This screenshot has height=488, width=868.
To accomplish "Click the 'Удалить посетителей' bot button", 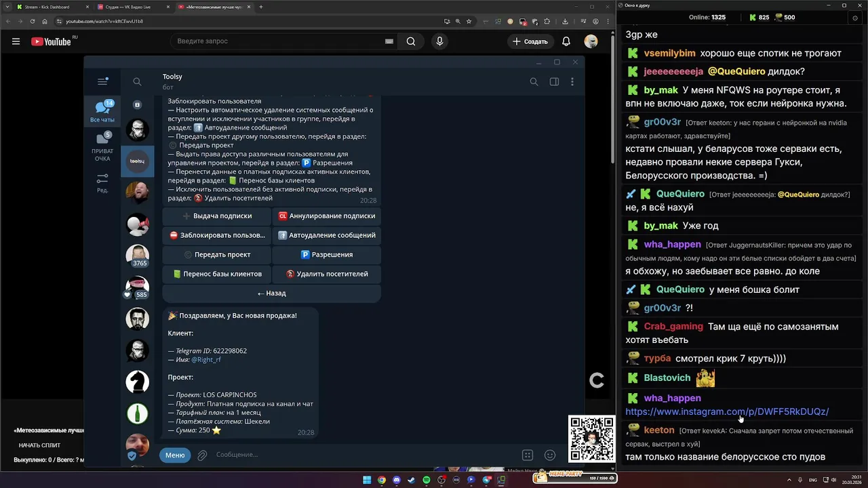I will [326, 274].
